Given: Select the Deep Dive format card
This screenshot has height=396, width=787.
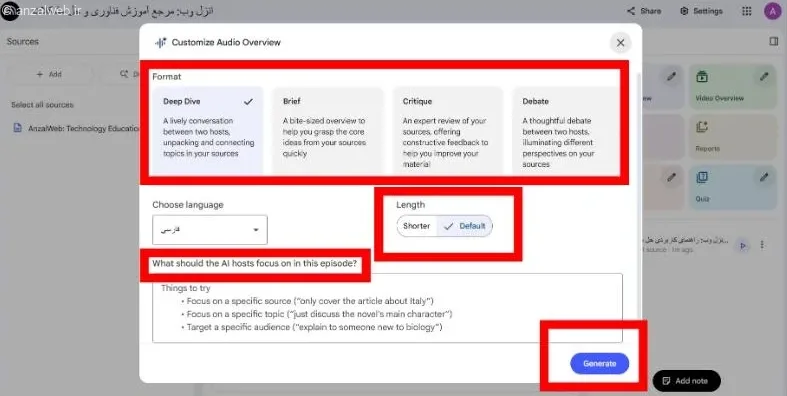Looking at the screenshot, I should 208,130.
